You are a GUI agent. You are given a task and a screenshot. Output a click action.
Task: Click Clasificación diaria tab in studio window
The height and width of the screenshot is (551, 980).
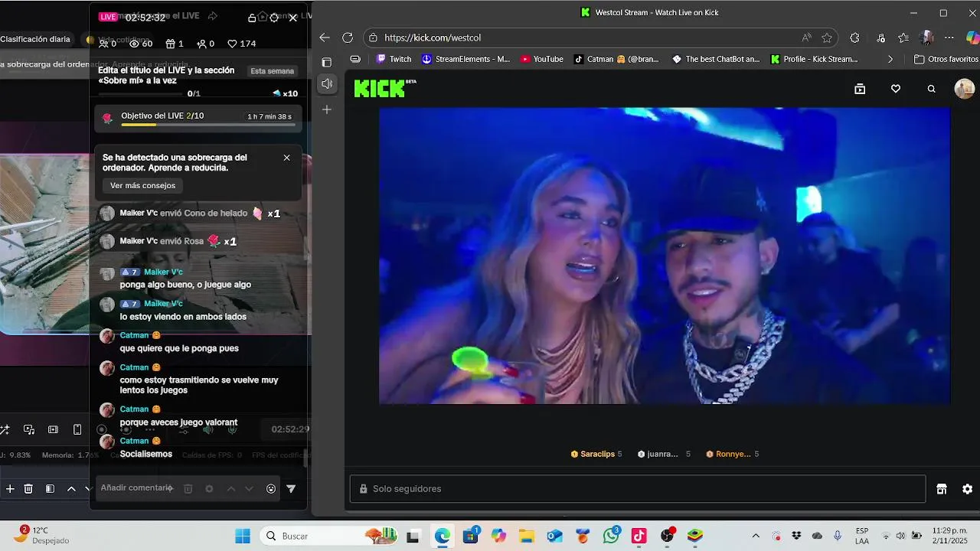[35, 39]
